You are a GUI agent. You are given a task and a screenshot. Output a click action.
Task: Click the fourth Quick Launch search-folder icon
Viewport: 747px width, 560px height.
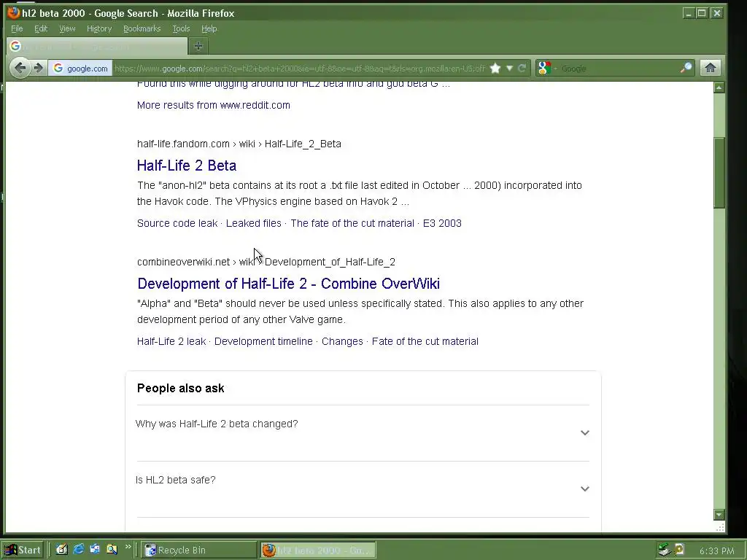click(112, 550)
